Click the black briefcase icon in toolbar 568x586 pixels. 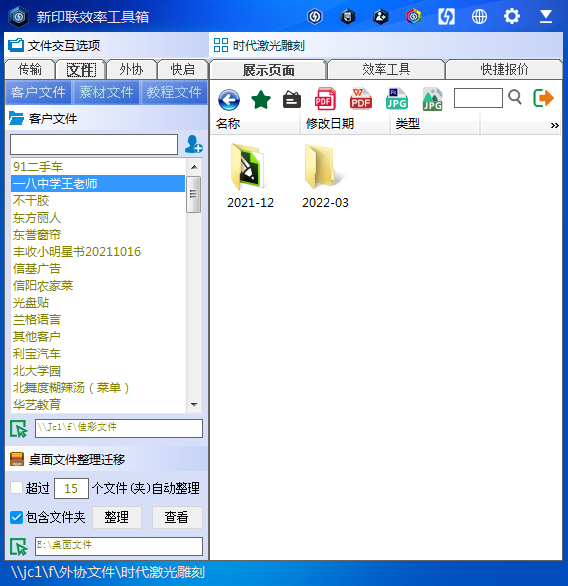pyautogui.click(x=292, y=99)
